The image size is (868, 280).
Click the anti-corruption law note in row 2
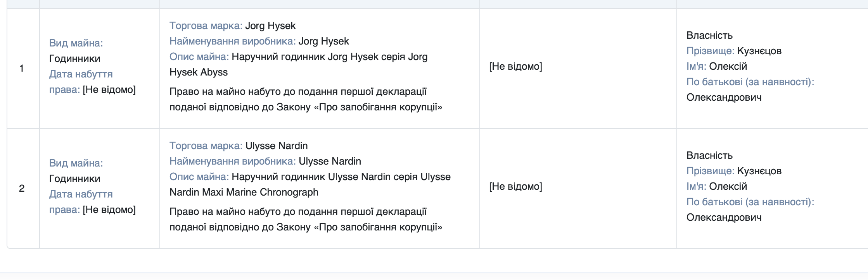point(306,219)
